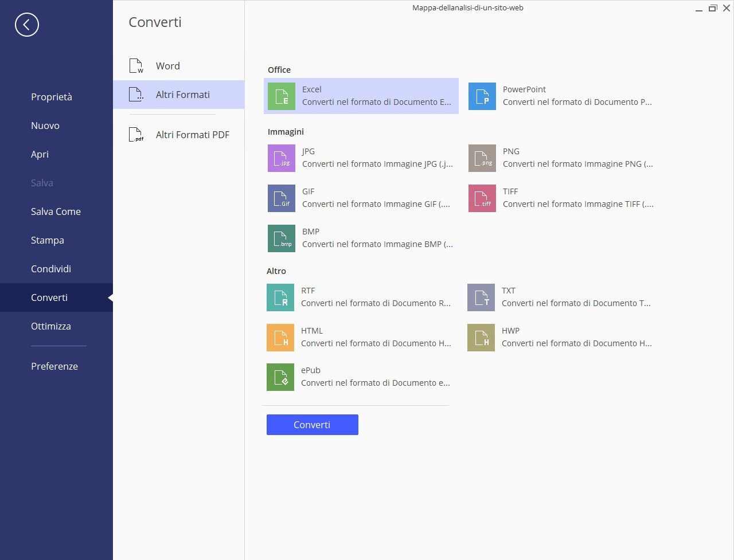Choose the TXT document icon
The height and width of the screenshot is (560, 734).
point(481,297)
